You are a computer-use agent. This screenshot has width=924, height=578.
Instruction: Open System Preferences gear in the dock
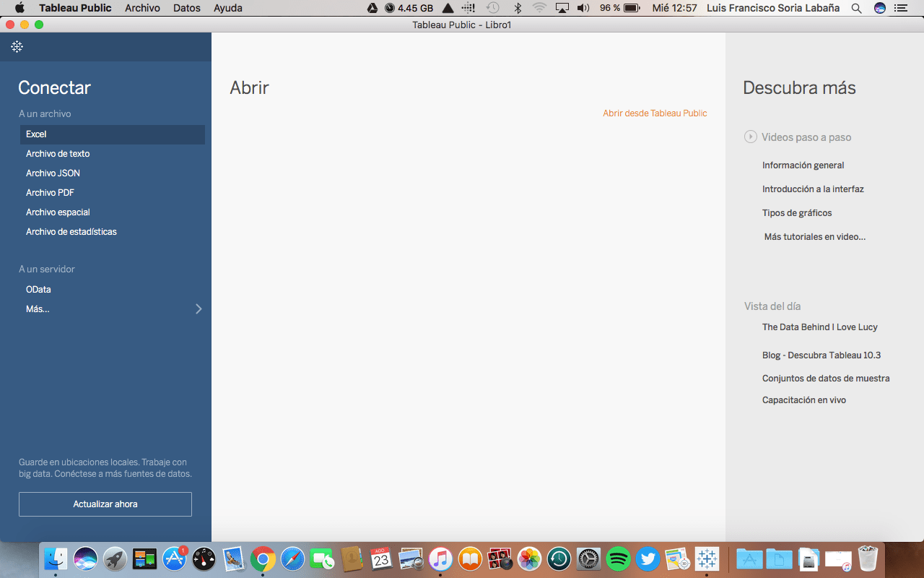point(588,558)
